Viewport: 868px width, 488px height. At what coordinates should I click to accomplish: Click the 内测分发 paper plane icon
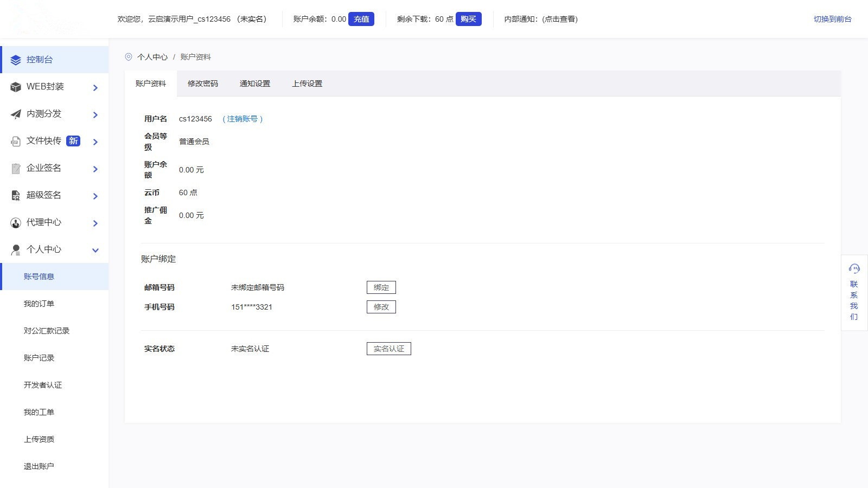(16, 114)
